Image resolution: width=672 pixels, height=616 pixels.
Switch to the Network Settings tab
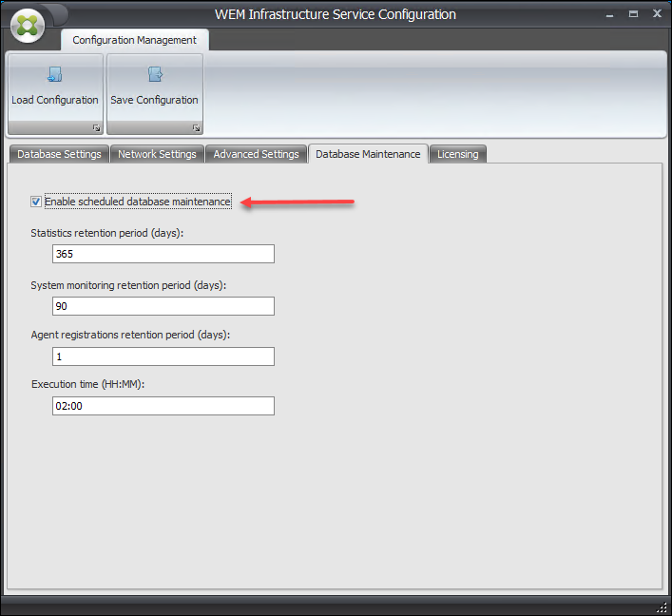pos(157,154)
